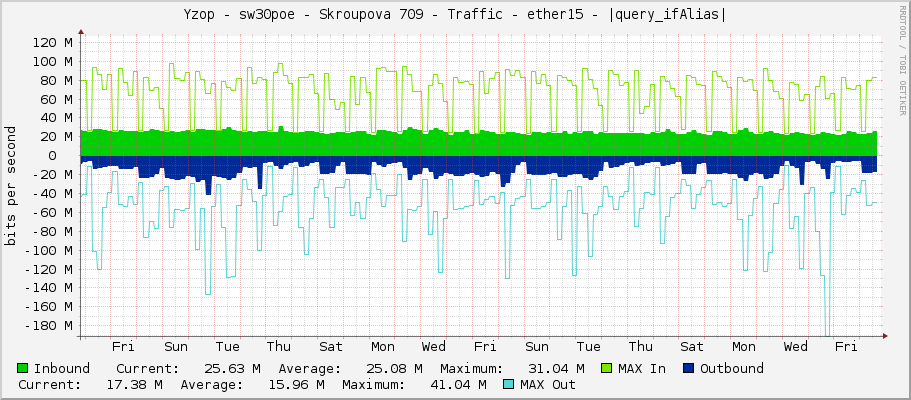The height and width of the screenshot is (400, 911).
Task: Click the Outbound average value 15.96 M
Action: pyautogui.click(x=297, y=385)
